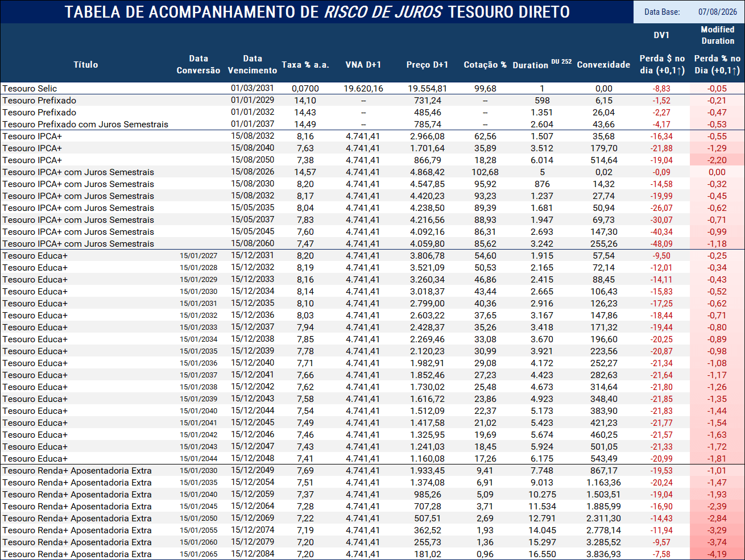745x560 pixels.
Task: Select the maturity date 15/12/2069
Action: click(253, 518)
